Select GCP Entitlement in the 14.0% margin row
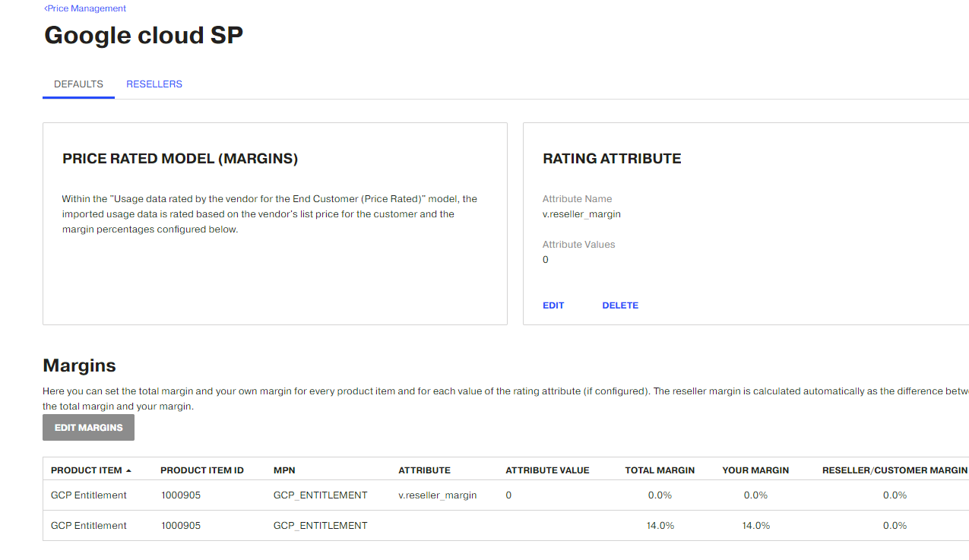This screenshot has height=560, width=969. pos(89,526)
